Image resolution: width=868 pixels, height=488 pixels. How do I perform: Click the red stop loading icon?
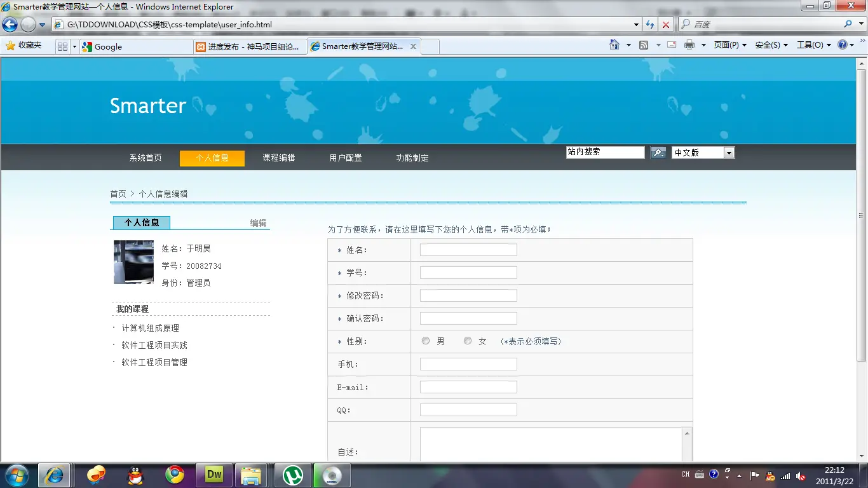[665, 25]
